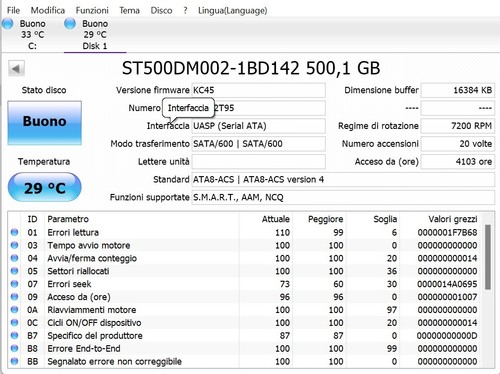Click status dot for Segnalato errore non correggibile

14,361
